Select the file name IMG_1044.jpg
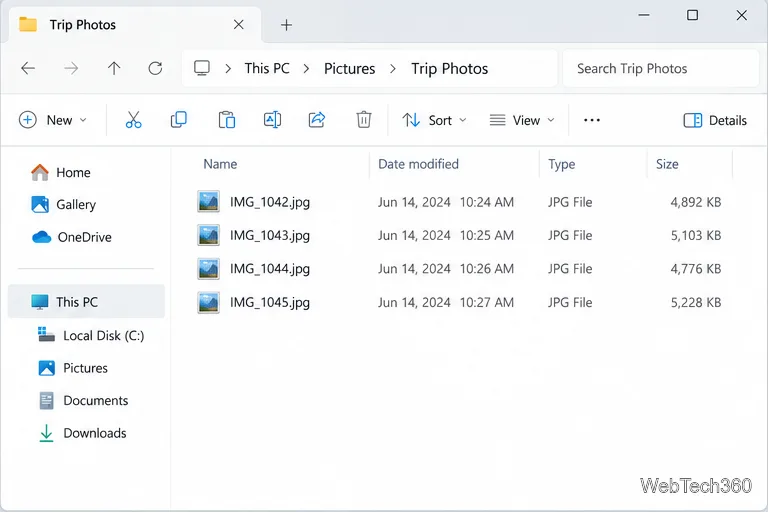 270,268
